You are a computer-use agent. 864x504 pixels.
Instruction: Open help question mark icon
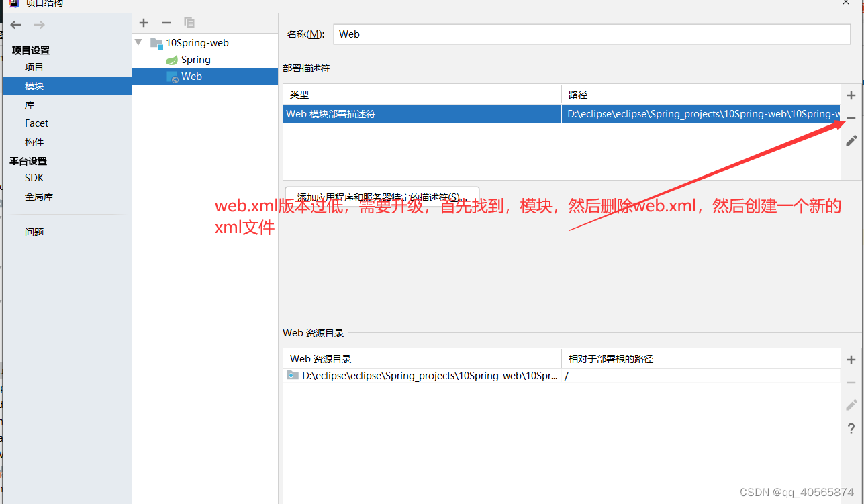pyautogui.click(x=851, y=428)
